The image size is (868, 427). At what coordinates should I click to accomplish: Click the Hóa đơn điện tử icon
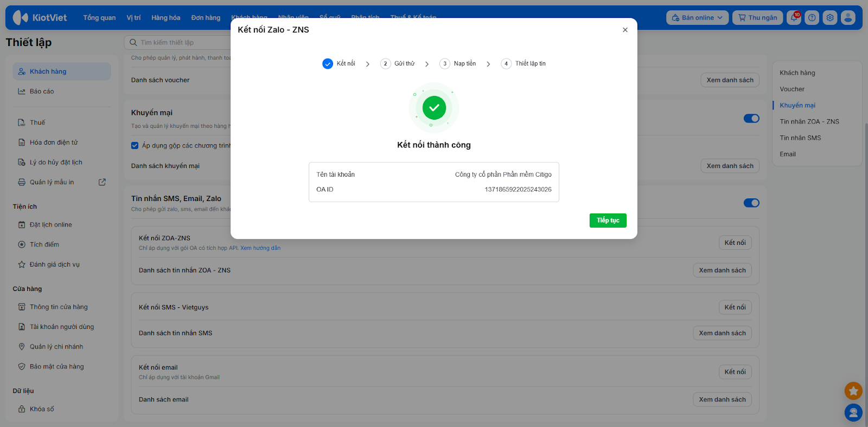pyautogui.click(x=22, y=143)
